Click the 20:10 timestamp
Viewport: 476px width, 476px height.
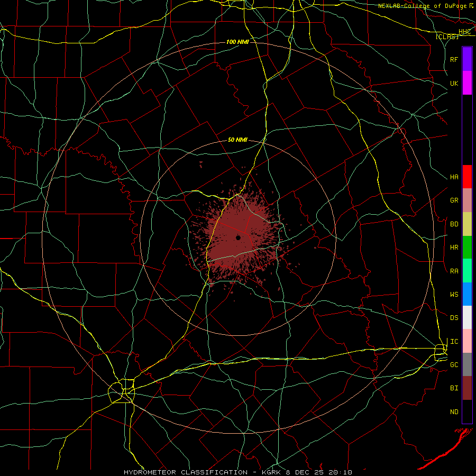point(340,472)
